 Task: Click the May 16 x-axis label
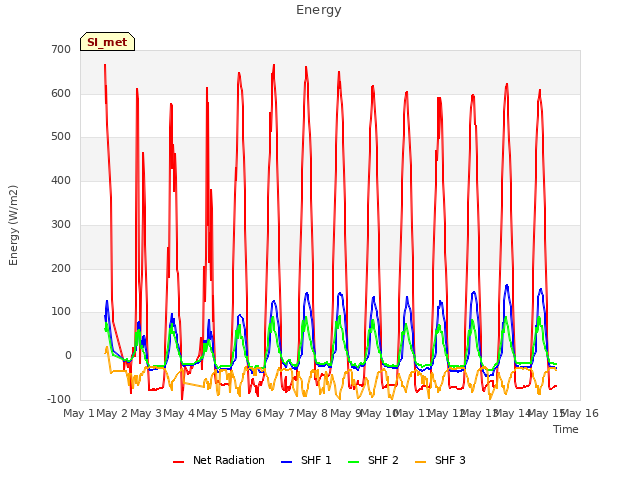point(580,414)
